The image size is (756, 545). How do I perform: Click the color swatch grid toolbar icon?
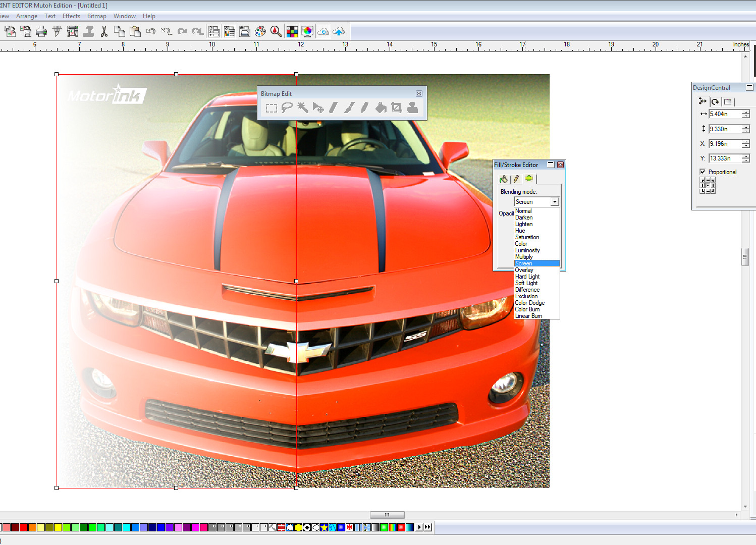pyautogui.click(x=292, y=32)
